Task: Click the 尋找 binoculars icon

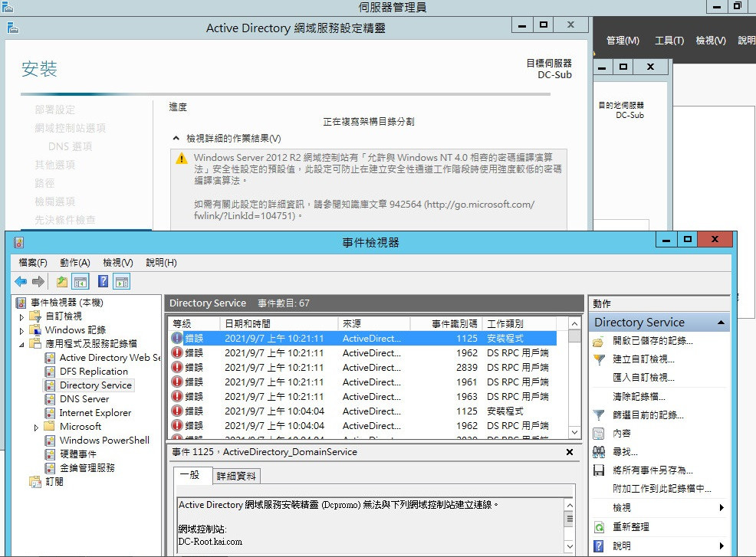Action: 598,452
